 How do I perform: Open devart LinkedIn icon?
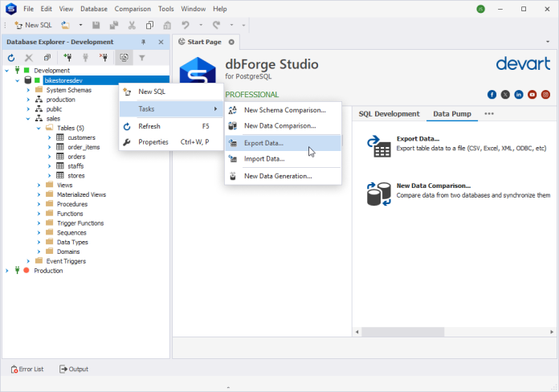[x=519, y=95]
